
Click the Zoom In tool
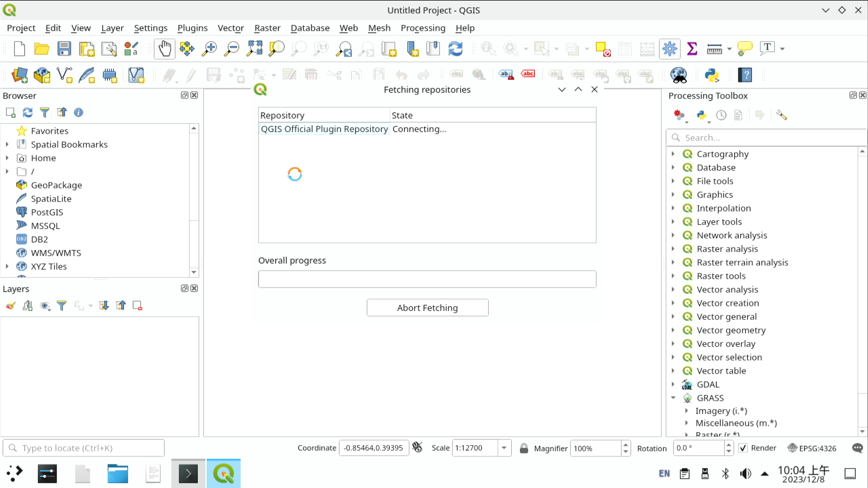(210, 49)
